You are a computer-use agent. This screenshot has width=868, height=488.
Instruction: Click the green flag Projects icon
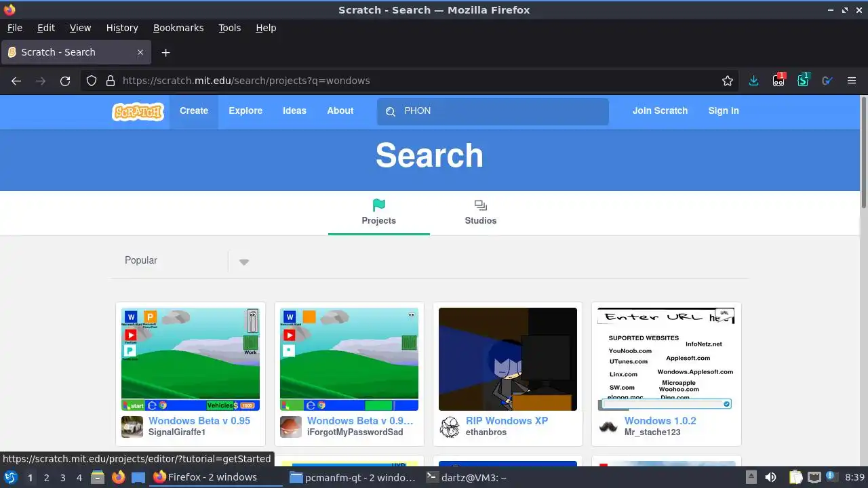pos(378,205)
